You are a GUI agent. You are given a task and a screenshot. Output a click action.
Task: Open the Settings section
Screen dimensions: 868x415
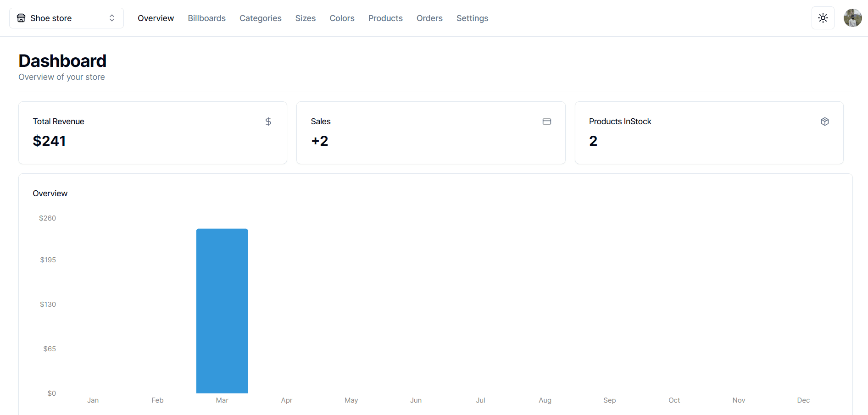pos(472,18)
